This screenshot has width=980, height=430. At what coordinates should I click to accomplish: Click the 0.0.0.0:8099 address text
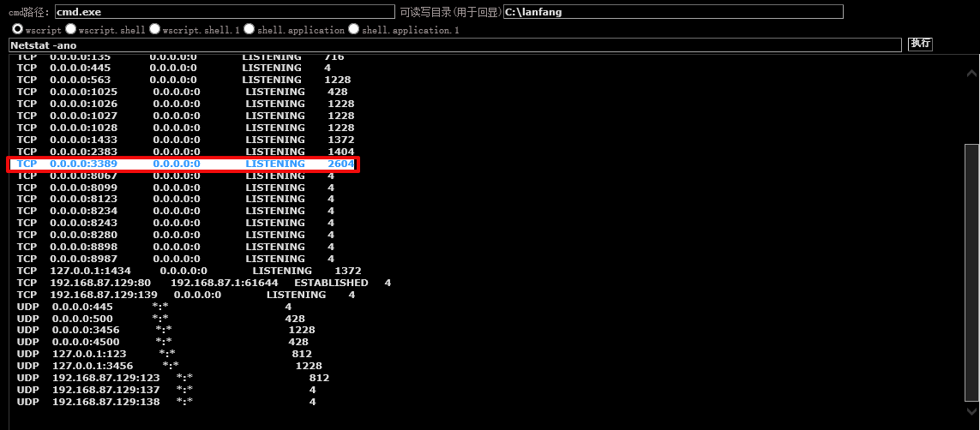(x=84, y=188)
